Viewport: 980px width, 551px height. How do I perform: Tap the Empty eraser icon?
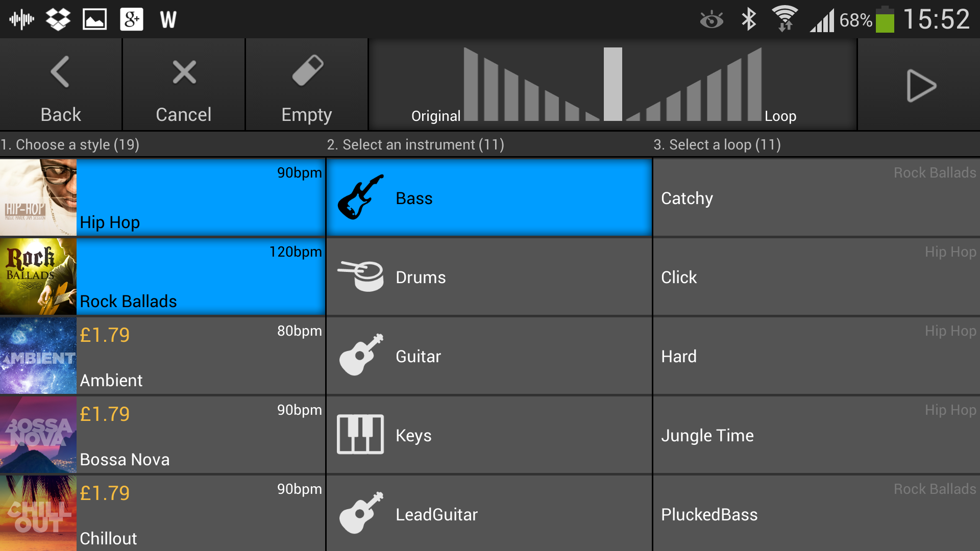[x=306, y=71]
